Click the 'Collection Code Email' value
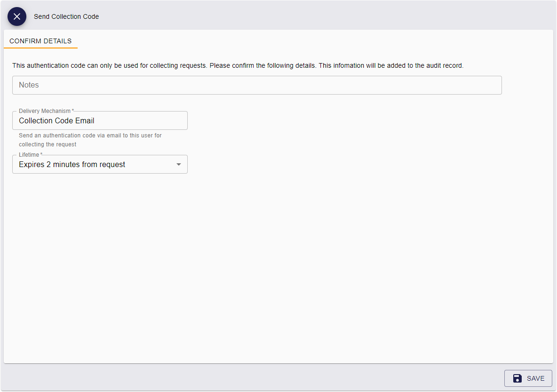The width and height of the screenshot is (557, 392). point(56,120)
